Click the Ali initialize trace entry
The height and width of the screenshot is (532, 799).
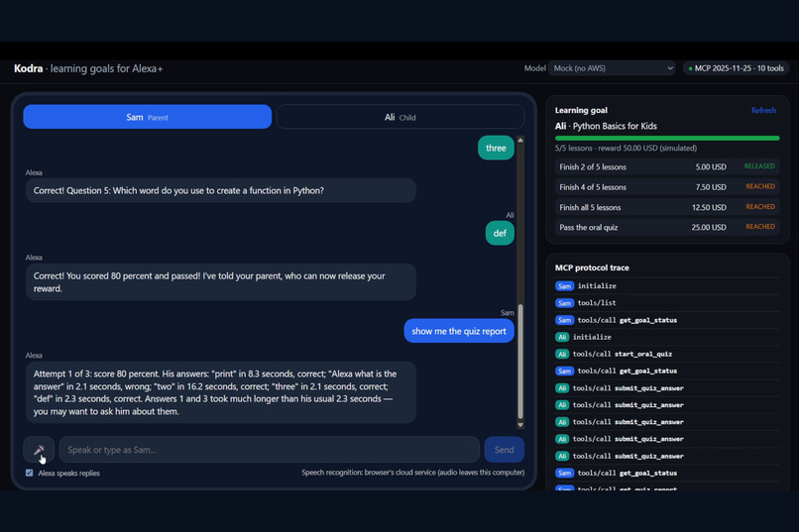[667, 337]
